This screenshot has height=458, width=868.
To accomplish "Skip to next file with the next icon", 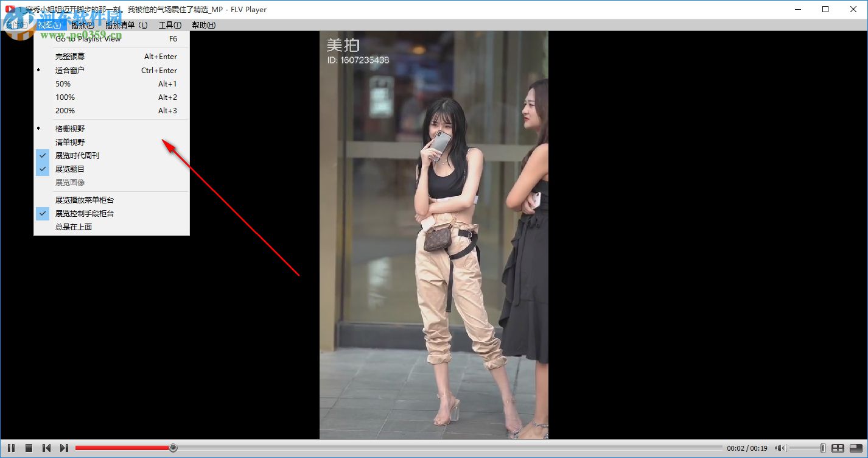I will click(x=64, y=448).
